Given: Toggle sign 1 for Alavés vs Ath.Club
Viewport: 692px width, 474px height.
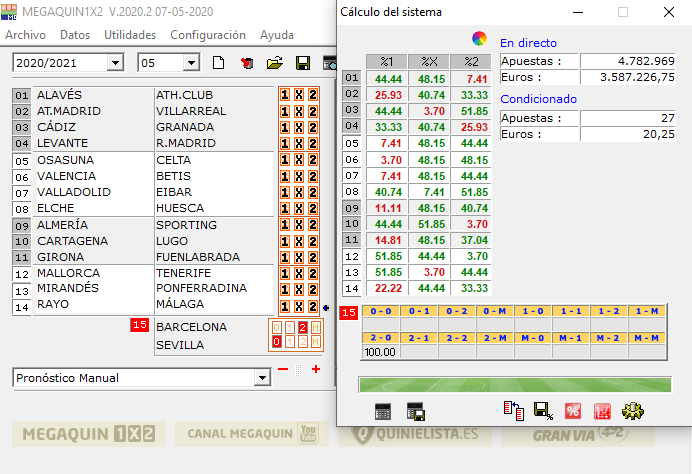Looking at the screenshot, I should tap(285, 95).
